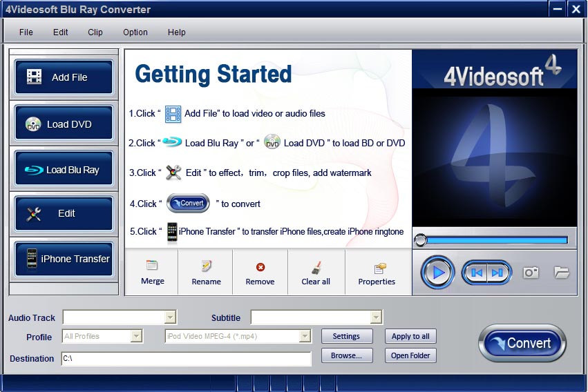Click Apply to all button
The height and width of the screenshot is (392, 588).
[x=410, y=336]
